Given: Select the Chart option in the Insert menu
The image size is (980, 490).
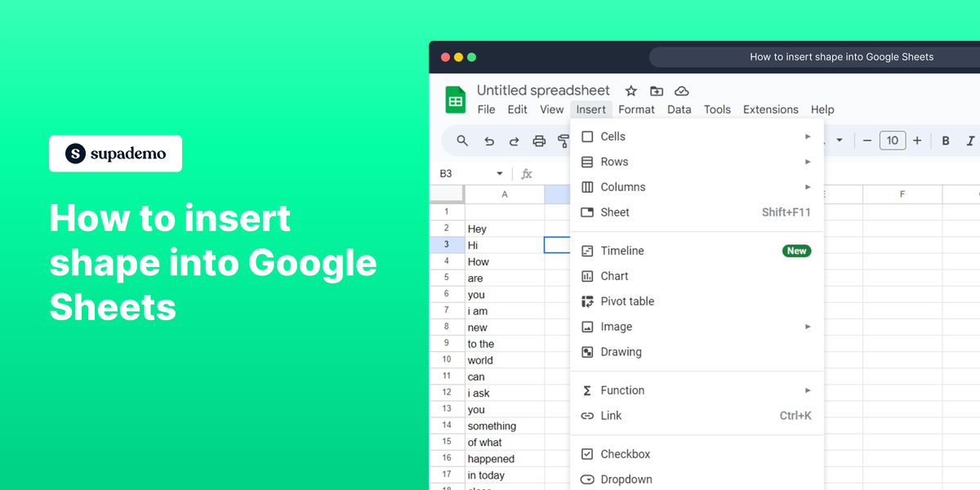Looking at the screenshot, I should [x=615, y=276].
